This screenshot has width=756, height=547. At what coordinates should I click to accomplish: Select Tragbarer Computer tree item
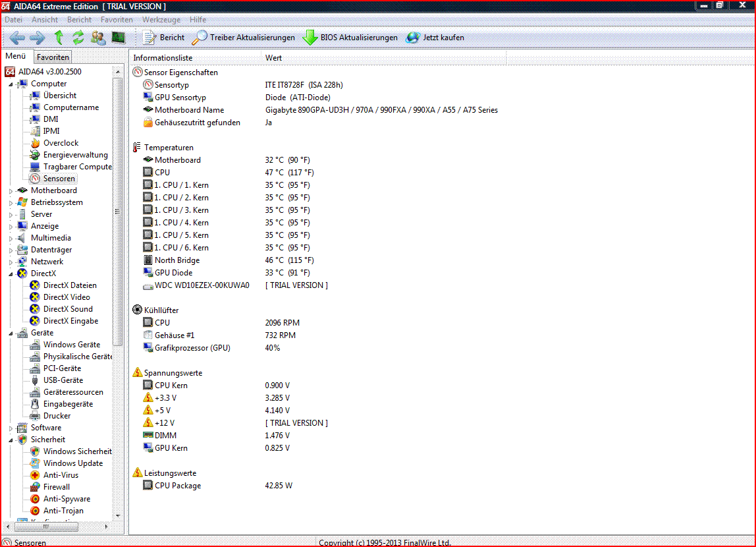coord(77,167)
